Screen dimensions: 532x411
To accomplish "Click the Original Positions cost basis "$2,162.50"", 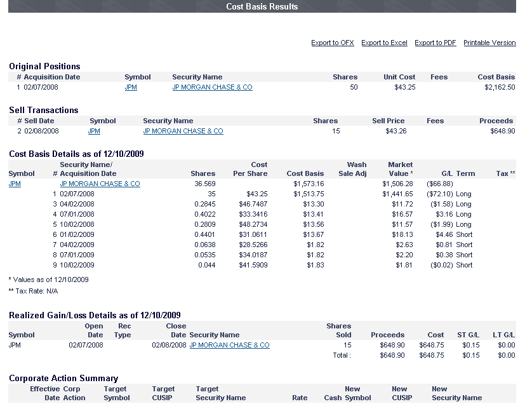I will [x=500, y=87].
